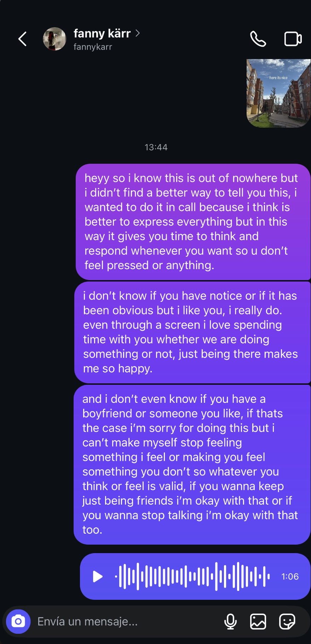Tap the 13:44 timestamp

(156, 147)
